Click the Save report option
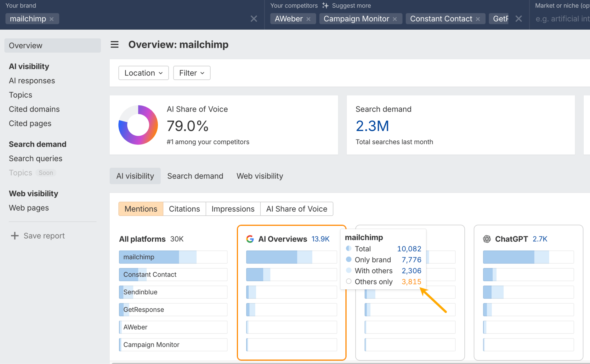This screenshot has height=364, width=590. [44, 236]
